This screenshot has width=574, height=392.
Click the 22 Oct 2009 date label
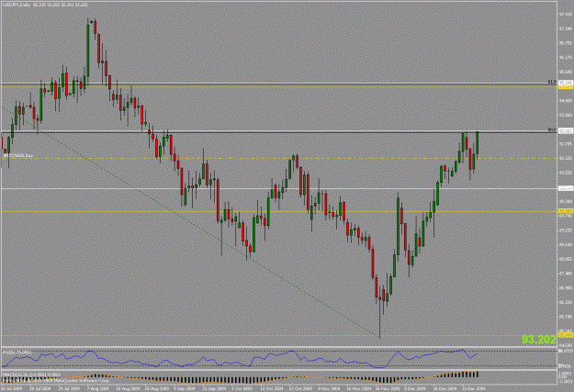(x=299, y=388)
